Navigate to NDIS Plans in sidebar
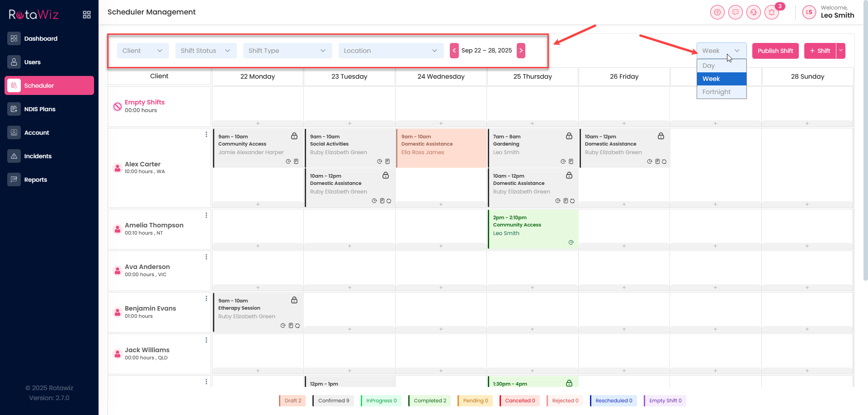The image size is (868, 415). click(40, 109)
